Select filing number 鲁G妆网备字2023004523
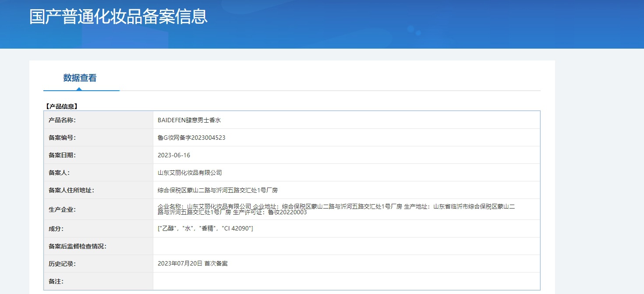Image resolution: width=644 pixels, height=294 pixels. (x=191, y=138)
